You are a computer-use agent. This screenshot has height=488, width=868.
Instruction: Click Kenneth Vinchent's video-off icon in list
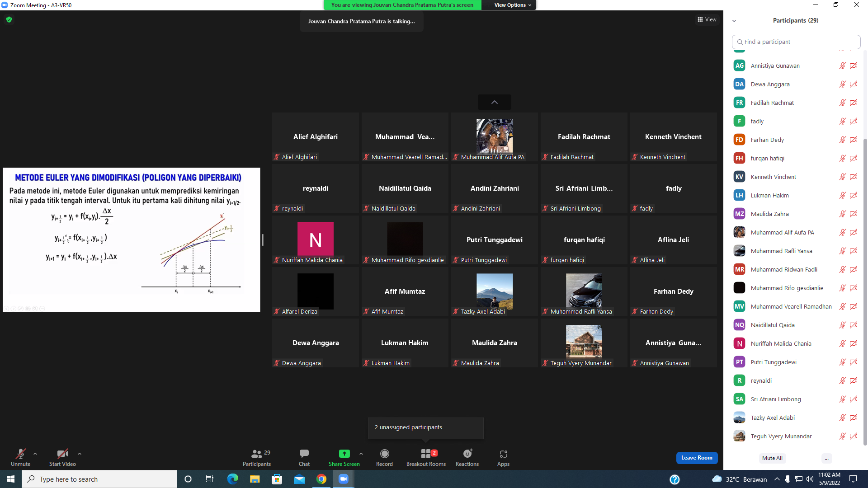(854, 177)
